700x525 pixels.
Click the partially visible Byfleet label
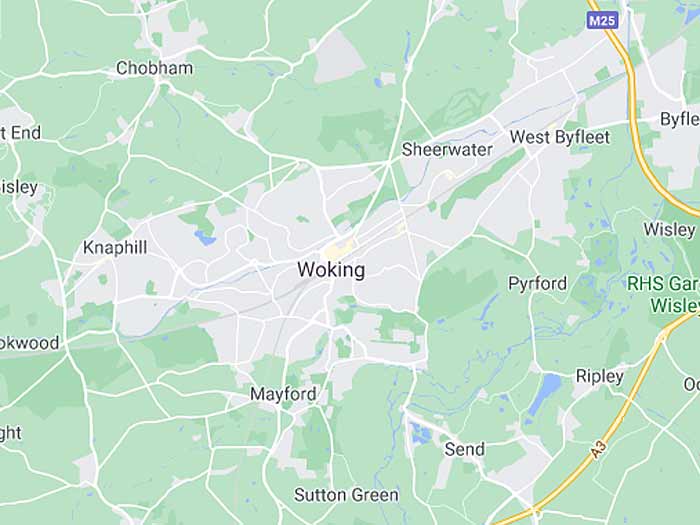(x=680, y=119)
